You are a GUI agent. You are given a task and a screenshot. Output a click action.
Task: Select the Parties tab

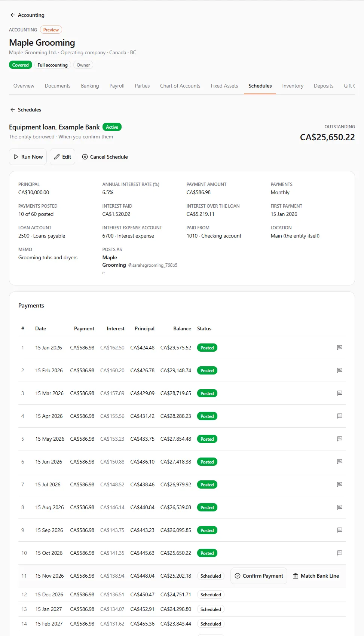143,86
